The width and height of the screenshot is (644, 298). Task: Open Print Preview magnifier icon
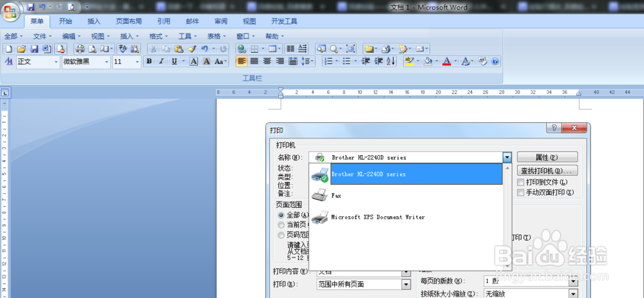93,50
